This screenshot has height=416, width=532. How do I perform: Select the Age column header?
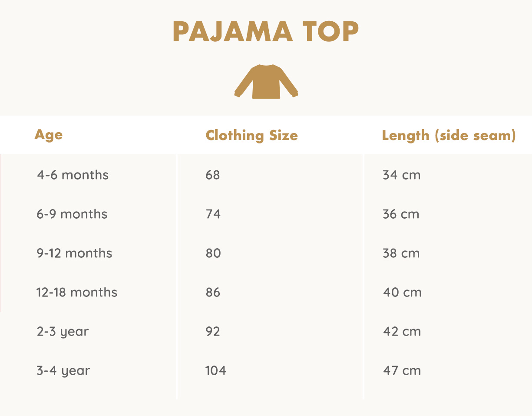(x=49, y=135)
